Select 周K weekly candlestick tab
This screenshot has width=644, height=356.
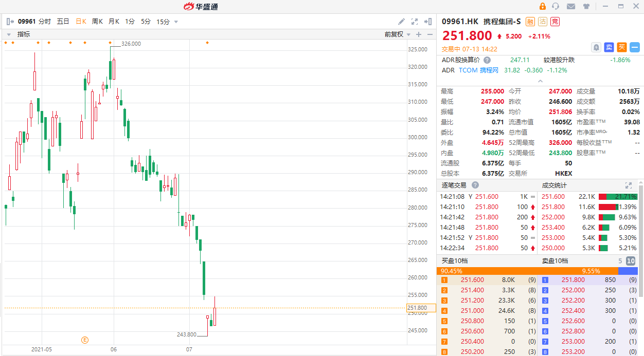coord(98,22)
